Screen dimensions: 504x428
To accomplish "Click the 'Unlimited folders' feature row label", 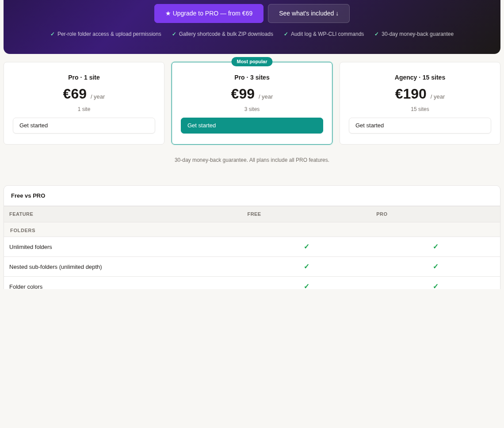I will (31, 247).
